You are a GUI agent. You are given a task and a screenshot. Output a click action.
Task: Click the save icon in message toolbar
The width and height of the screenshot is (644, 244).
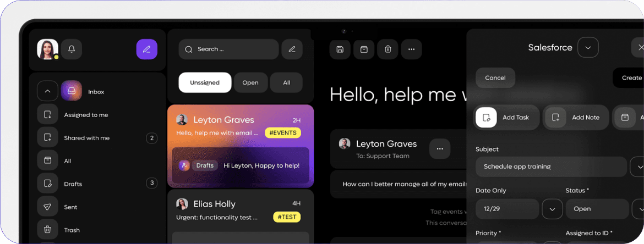[340, 49]
